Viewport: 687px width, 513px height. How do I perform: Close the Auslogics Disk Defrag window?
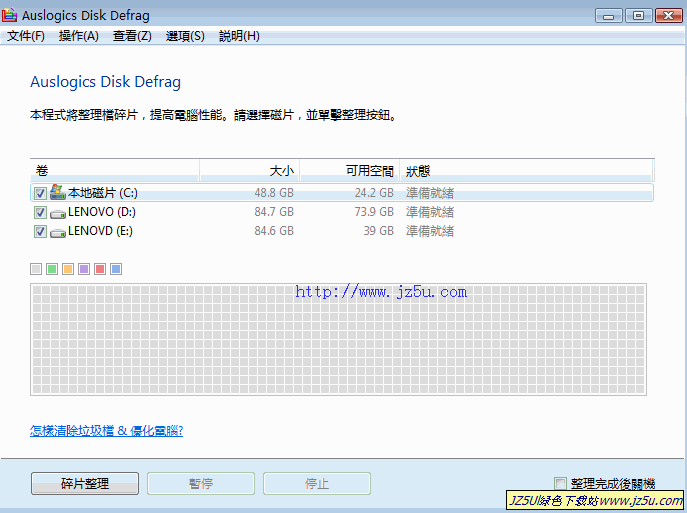(x=669, y=16)
